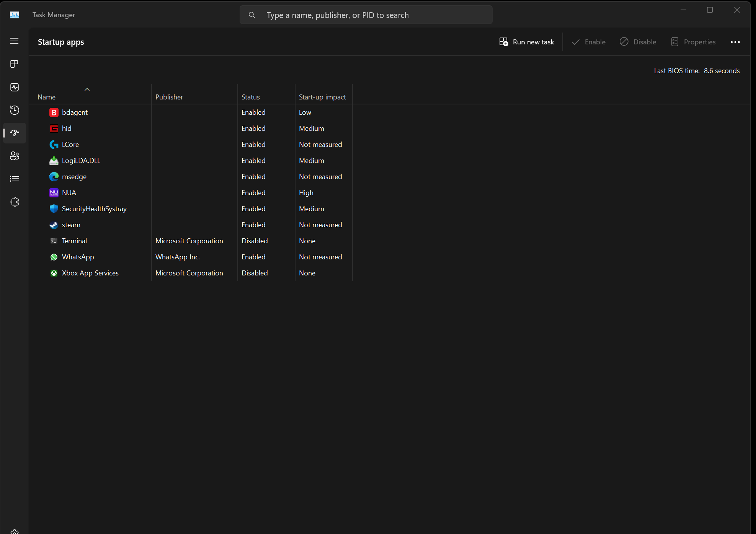Select the steam startup entry
The image size is (756, 534).
coord(71,225)
